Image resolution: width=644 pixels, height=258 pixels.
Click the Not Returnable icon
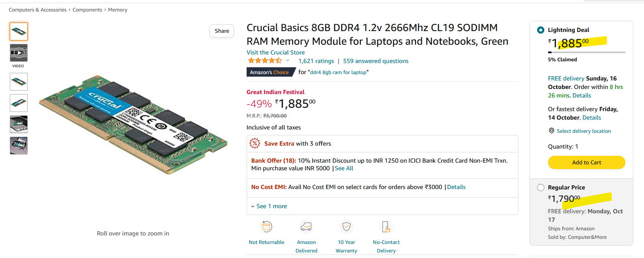pos(266,227)
